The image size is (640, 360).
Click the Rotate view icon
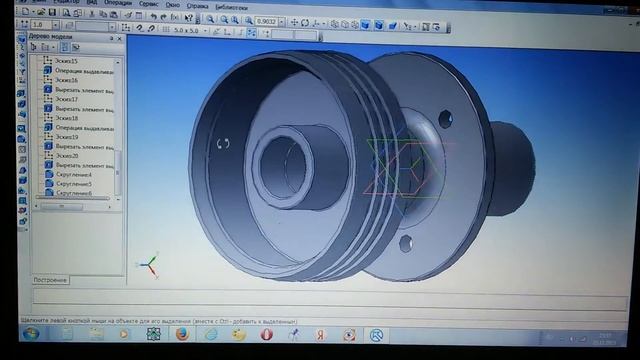click(304, 22)
